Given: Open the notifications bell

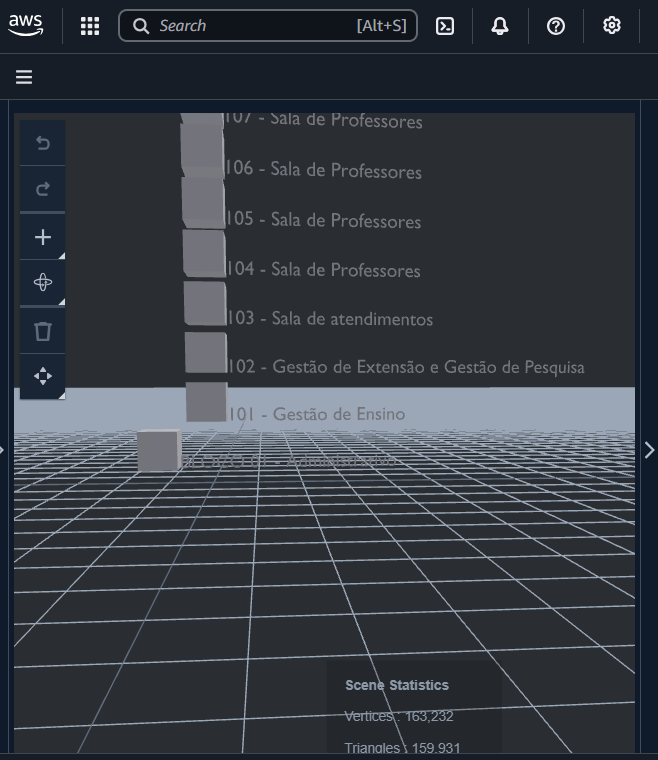Looking at the screenshot, I should (x=500, y=26).
